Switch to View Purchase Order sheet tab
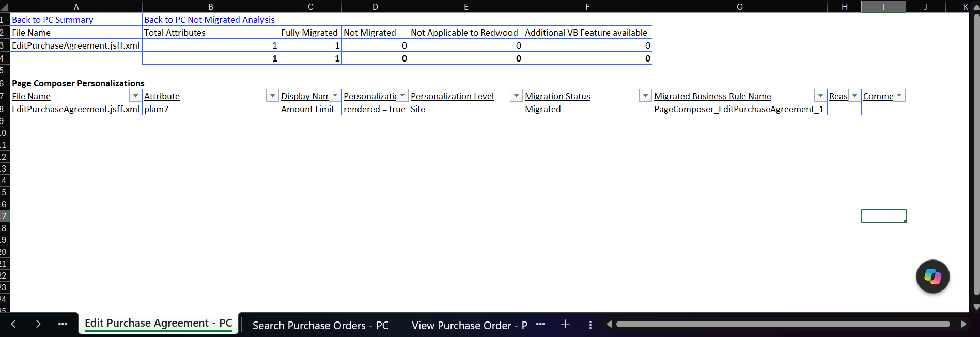980x337 pixels. 469,325
